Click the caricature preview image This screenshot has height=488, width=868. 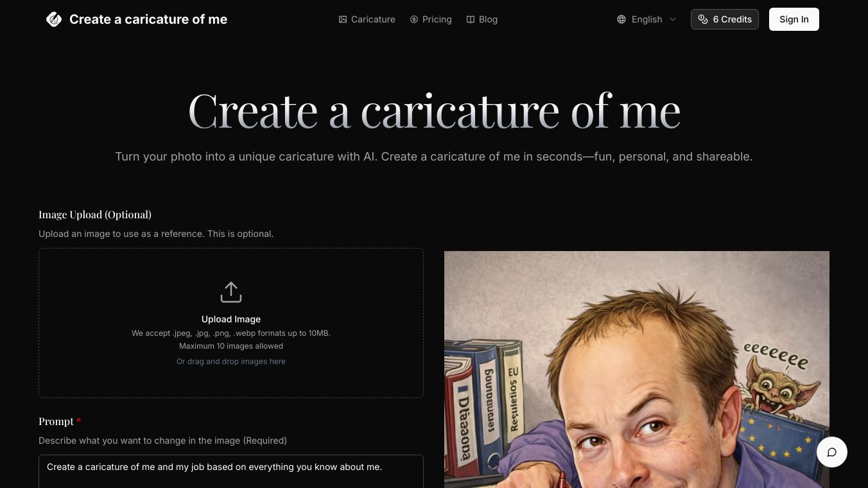(x=637, y=369)
